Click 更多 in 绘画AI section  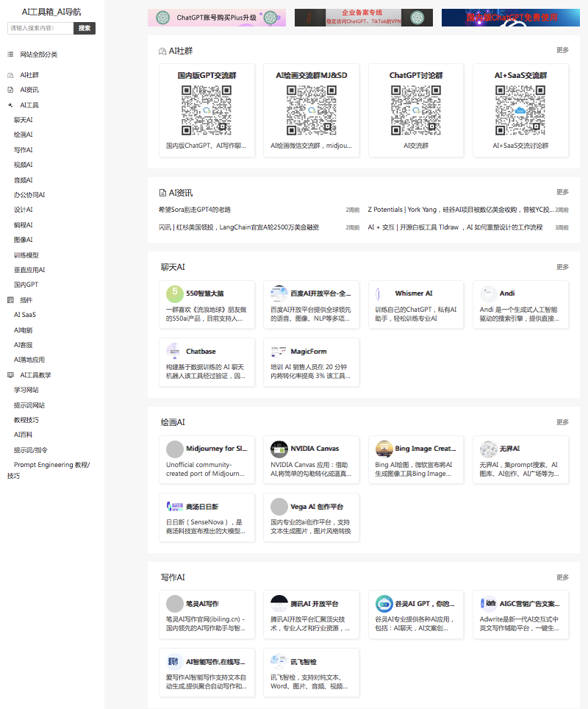point(562,422)
